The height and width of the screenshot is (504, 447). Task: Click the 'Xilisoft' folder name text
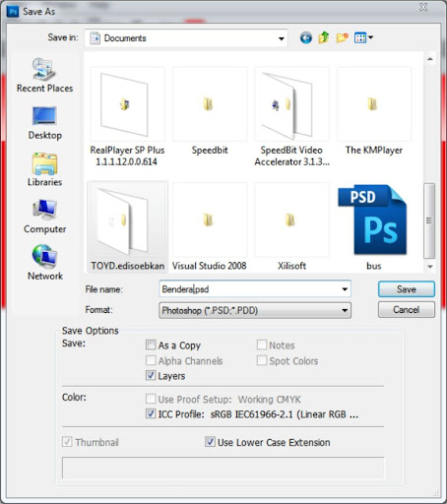pos(291,266)
